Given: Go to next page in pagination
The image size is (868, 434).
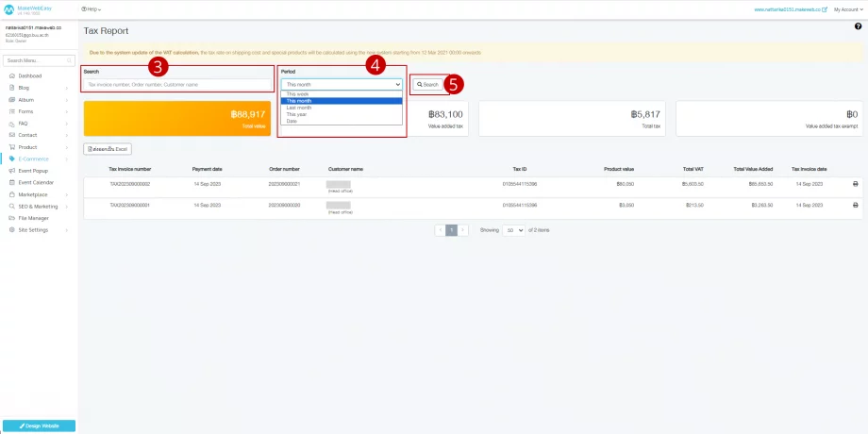Looking at the screenshot, I should (x=463, y=230).
